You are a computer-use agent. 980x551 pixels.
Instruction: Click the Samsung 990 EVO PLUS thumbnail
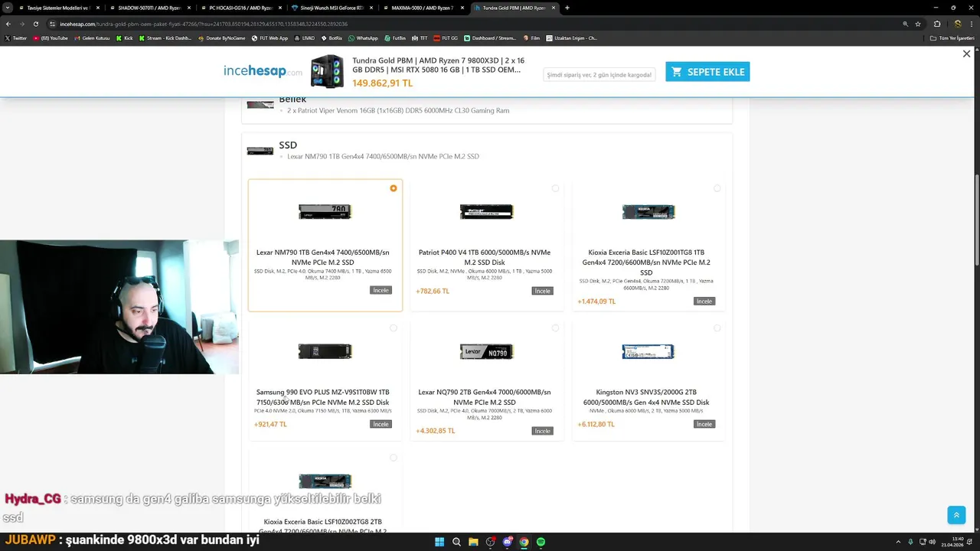click(325, 351)
